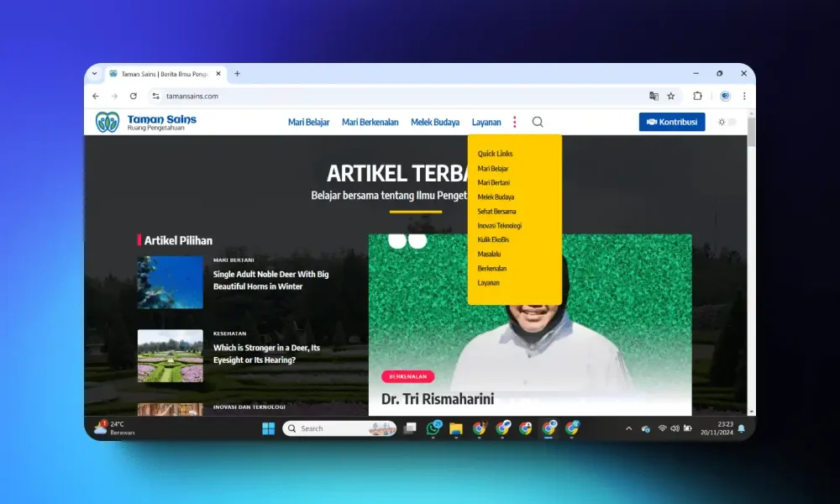Open the Chrome extensions puzzle icon
Viewport: 840px width, 504px height.
point(697,96)
